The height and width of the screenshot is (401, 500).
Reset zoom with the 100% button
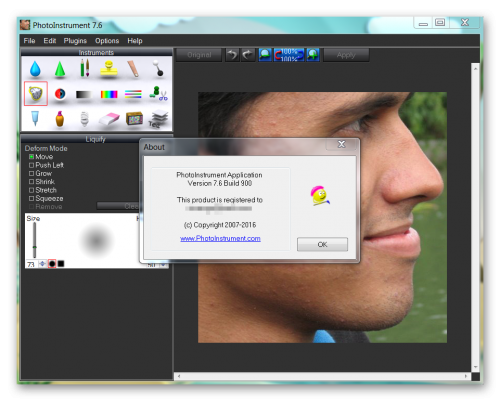click(x=289, y=55)
